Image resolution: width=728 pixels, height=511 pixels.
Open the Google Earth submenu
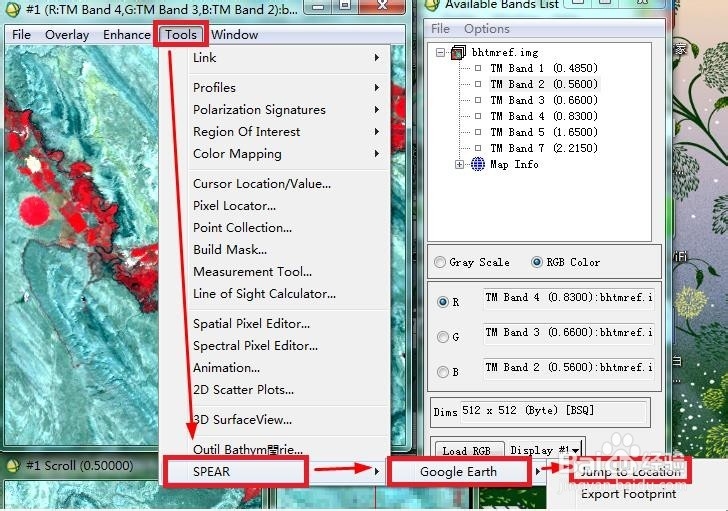coord(459,472)
